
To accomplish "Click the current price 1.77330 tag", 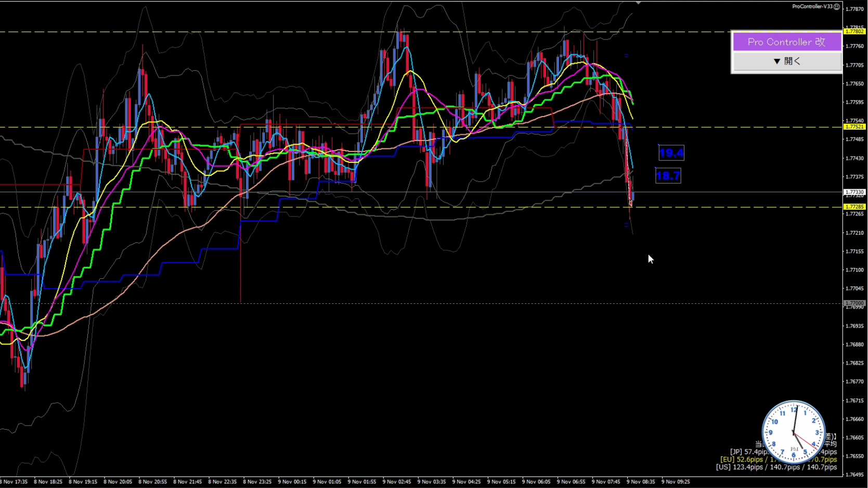I will tap(854, 192).
